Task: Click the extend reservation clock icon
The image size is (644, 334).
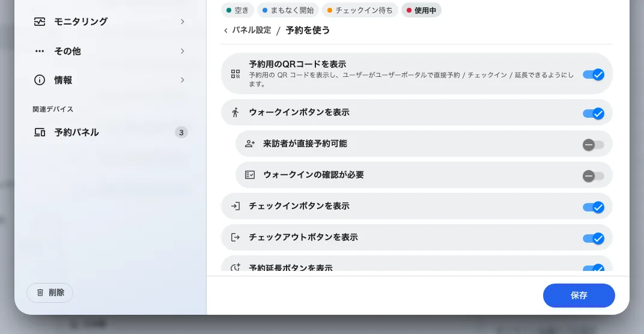Action: pos(235,267)
